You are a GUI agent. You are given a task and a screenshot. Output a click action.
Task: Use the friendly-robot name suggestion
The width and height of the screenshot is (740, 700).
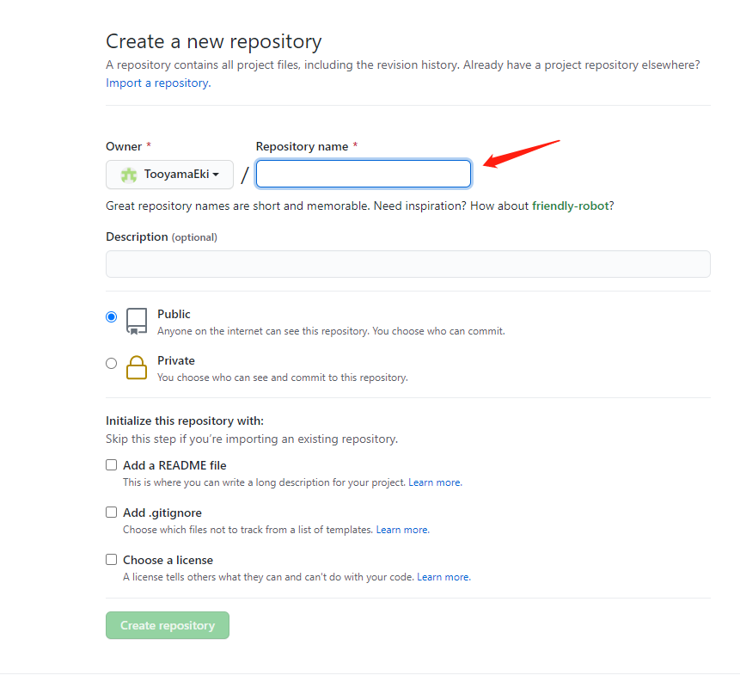click(570, 206)
